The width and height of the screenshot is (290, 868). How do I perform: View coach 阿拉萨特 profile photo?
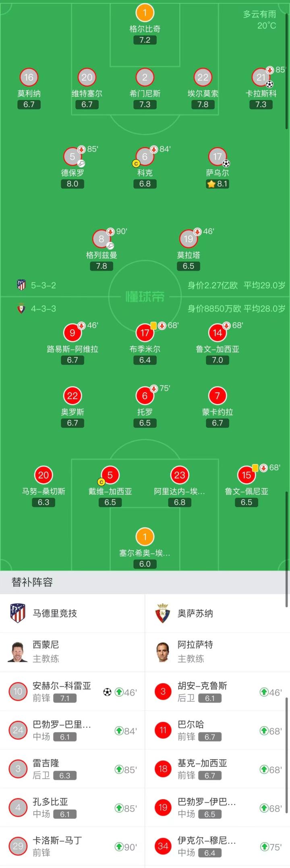pyautogui.click(x=163, y=652)
